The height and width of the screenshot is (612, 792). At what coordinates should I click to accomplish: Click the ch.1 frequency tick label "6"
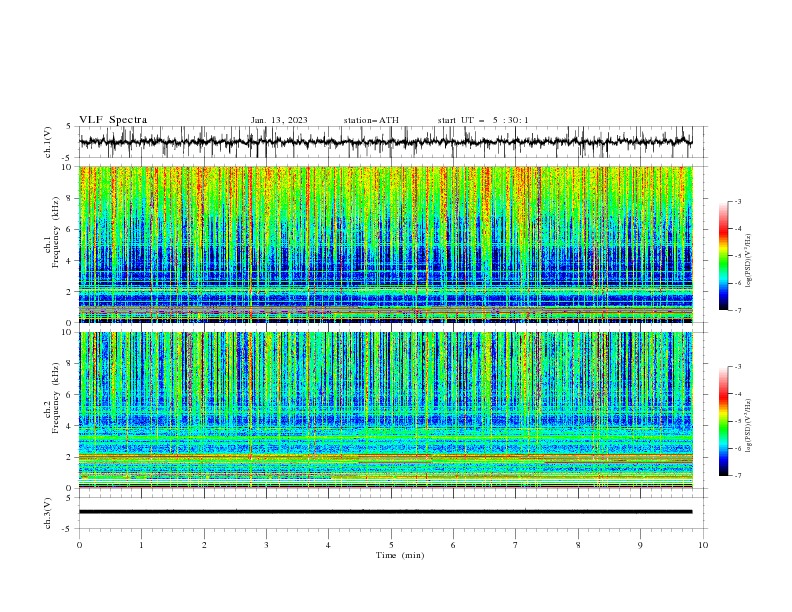[x=70, y=230]
